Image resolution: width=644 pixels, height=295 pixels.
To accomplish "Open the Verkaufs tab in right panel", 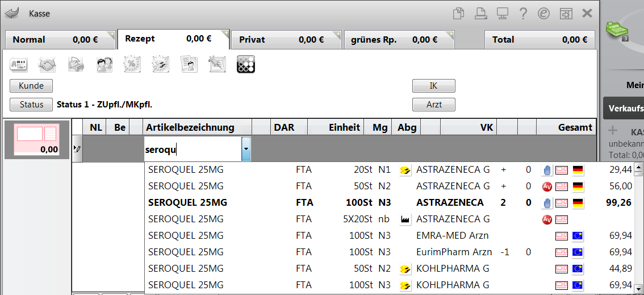I will pos(624,109).
